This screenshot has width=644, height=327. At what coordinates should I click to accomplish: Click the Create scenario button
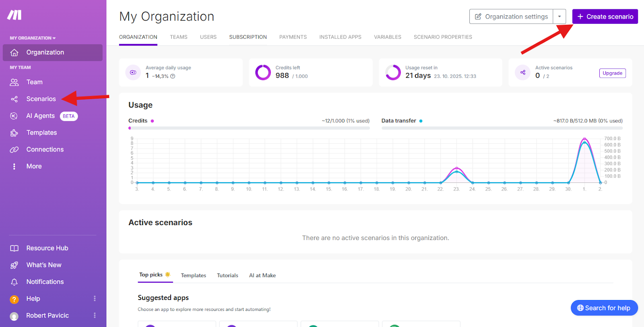click(x=605, y=17)
